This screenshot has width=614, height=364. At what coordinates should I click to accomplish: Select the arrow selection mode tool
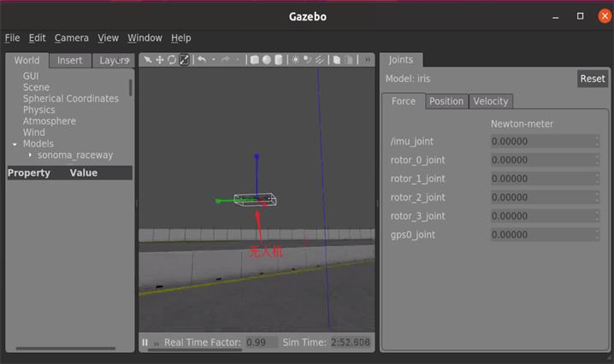(147, 60)
